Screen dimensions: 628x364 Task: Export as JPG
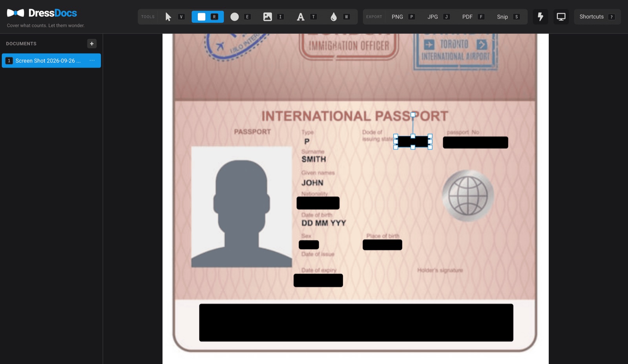438,17
